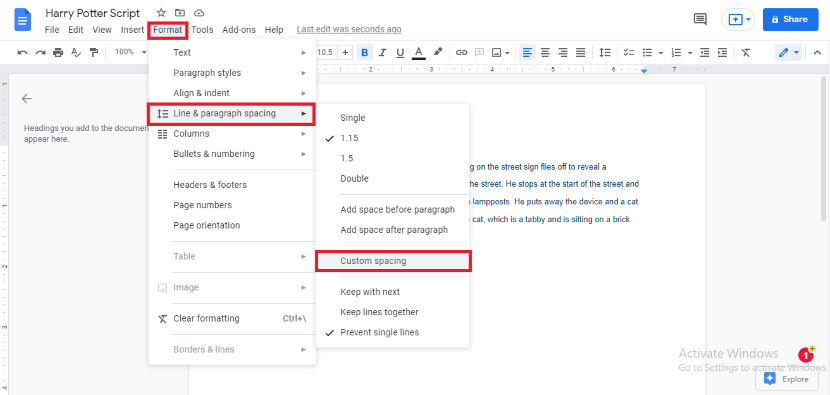Select Clear formatting menu entry

point(232,318)
